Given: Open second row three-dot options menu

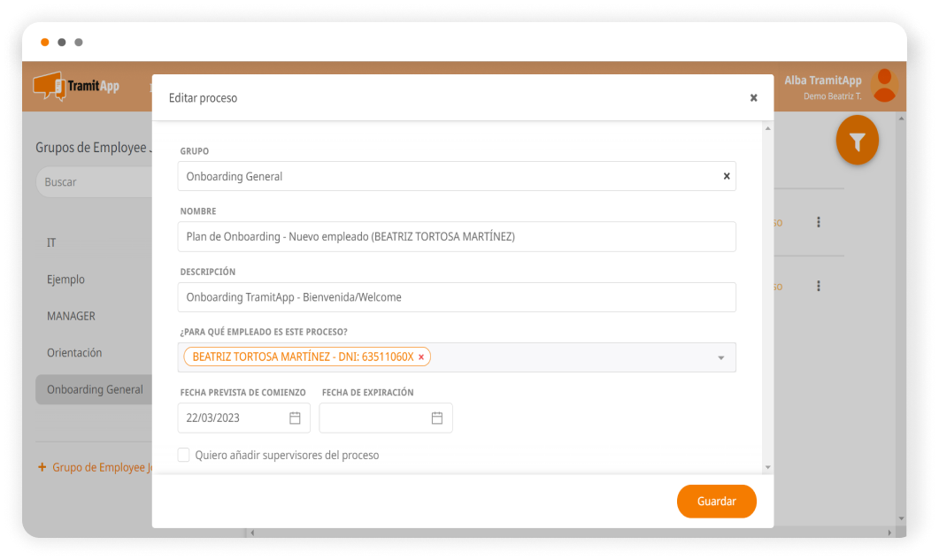Looking at the screenshot, I should [x=819, y=286].
